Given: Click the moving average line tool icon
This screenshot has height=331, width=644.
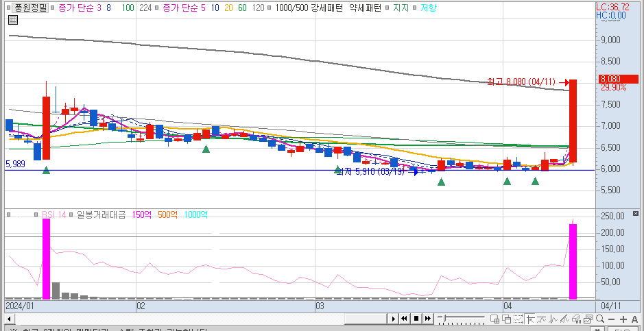Looking at the screenshot, I should [x=541, y=319].
